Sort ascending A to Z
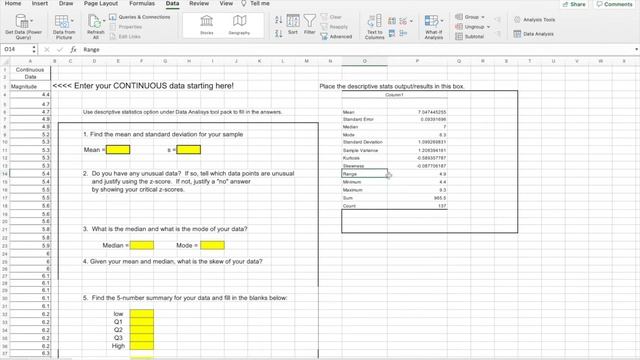Viewport: 640px width, 360px height. (x=278, y=20)
